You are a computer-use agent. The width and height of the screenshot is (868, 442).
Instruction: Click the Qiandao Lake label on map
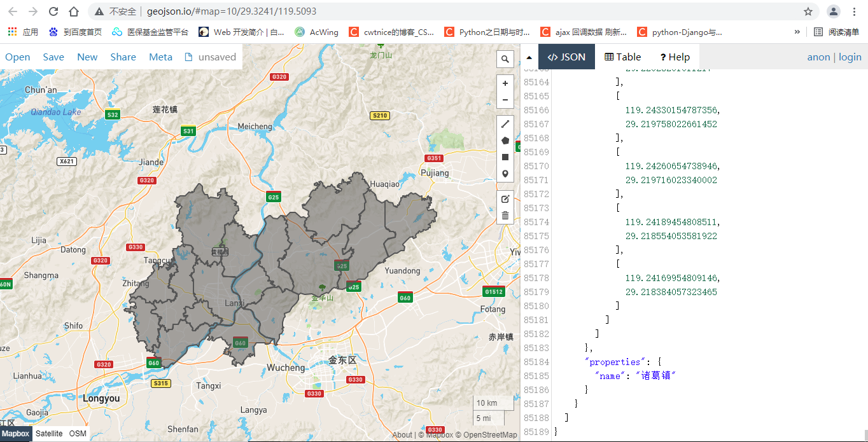(56, 113)
